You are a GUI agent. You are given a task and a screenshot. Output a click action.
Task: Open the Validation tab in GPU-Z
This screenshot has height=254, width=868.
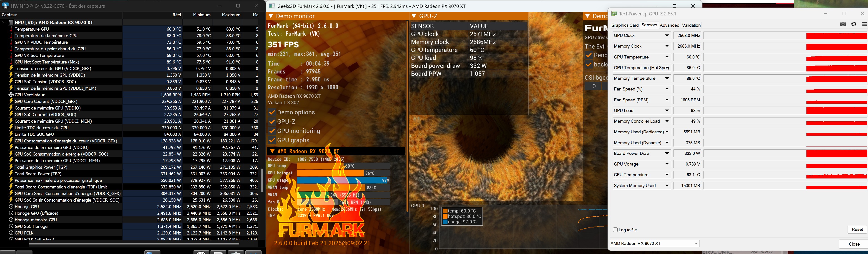click(691, 25)
